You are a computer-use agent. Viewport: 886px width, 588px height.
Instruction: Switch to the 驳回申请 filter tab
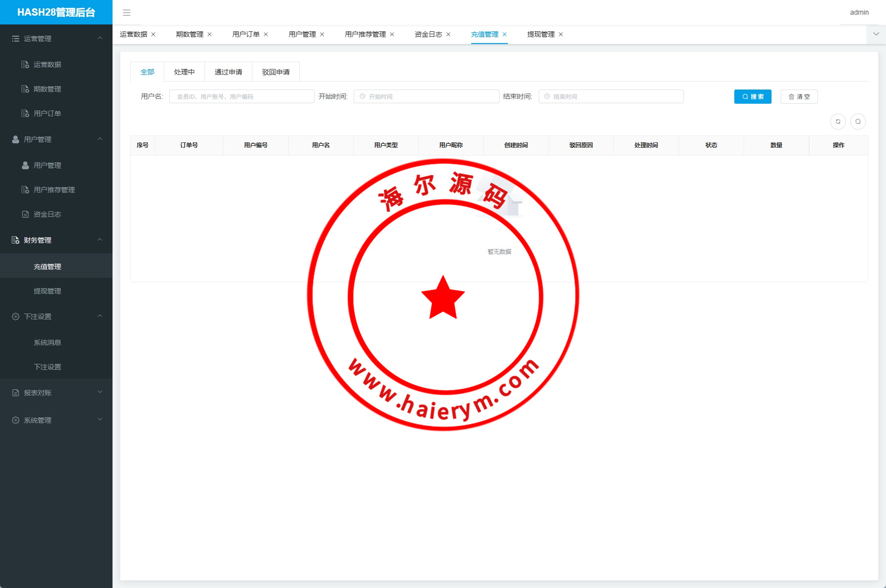[276, 72]
